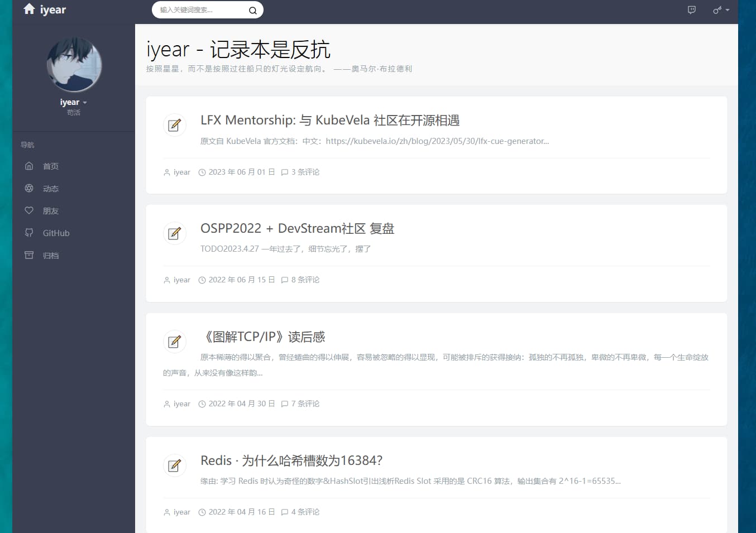Click the search magnifier icon
Viewport: 756px width, 533px height.
252,10
